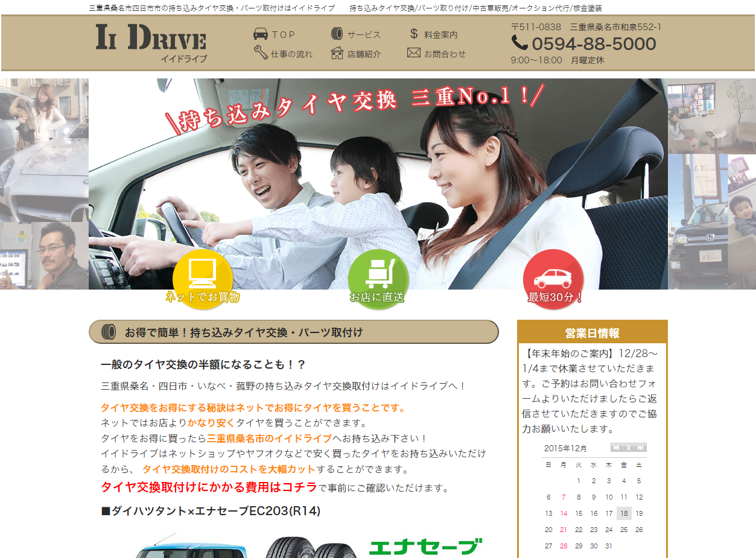Click the women beside silver car photo
756x558 pixels.
[44, 150]
